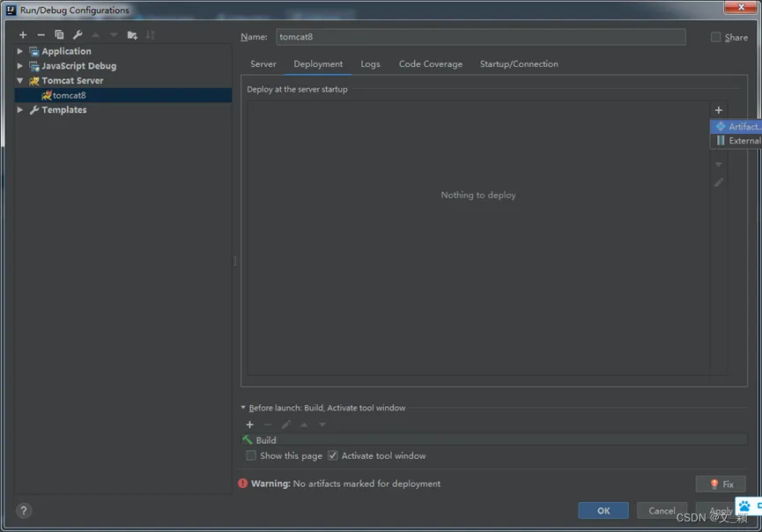Copy the selected configuration
Image resolution: width=762 pixels, height=532 pixels.
pos(59,34)
